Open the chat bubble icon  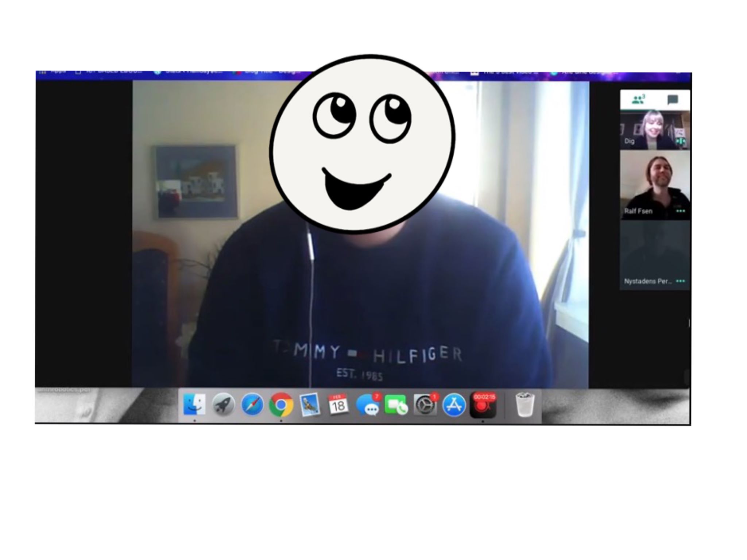click(673, 100)
